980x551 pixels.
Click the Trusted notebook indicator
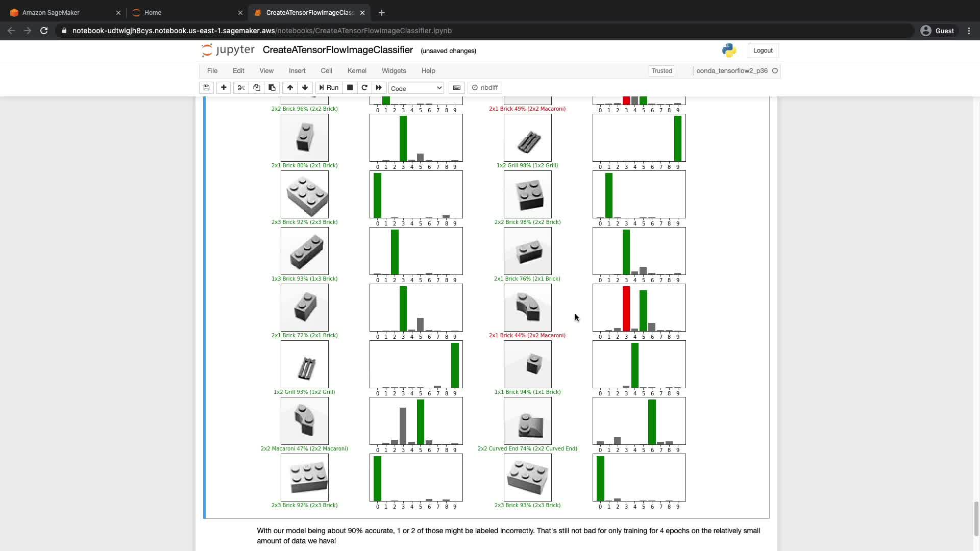coord(661,71)
